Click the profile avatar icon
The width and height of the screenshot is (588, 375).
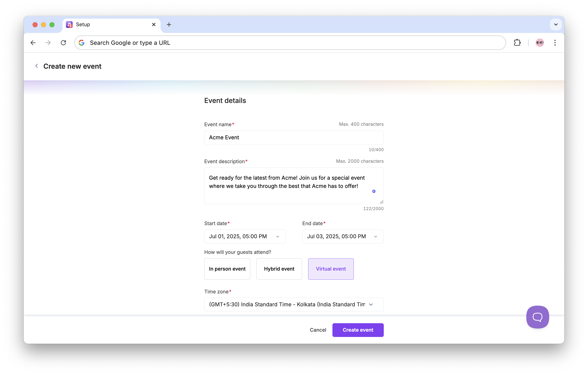click(x=540, y=43)
